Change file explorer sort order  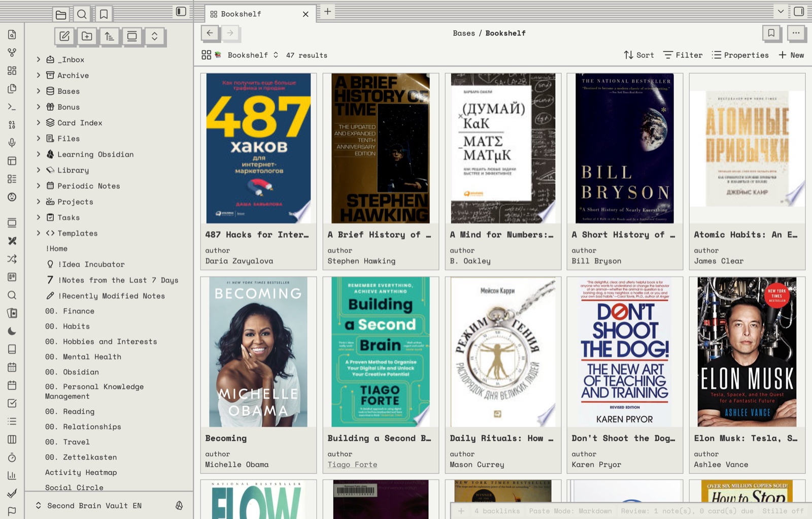(x=109, y=36)
